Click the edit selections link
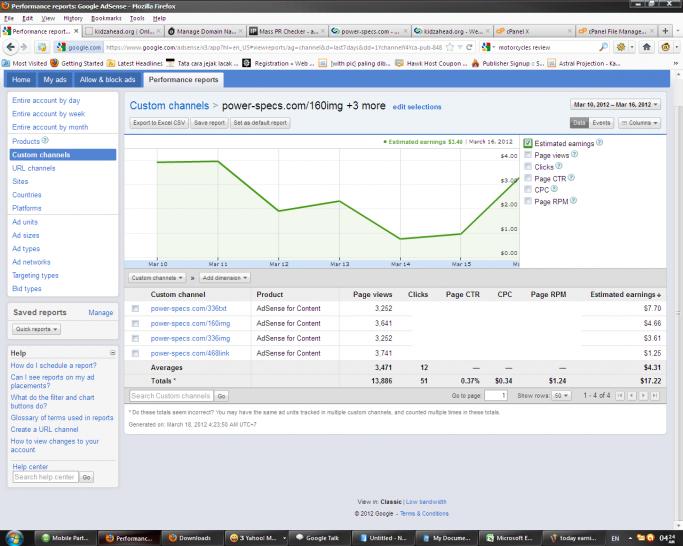Screen dimensions: 683x546 pyautogui.click(x=417, y=107)
